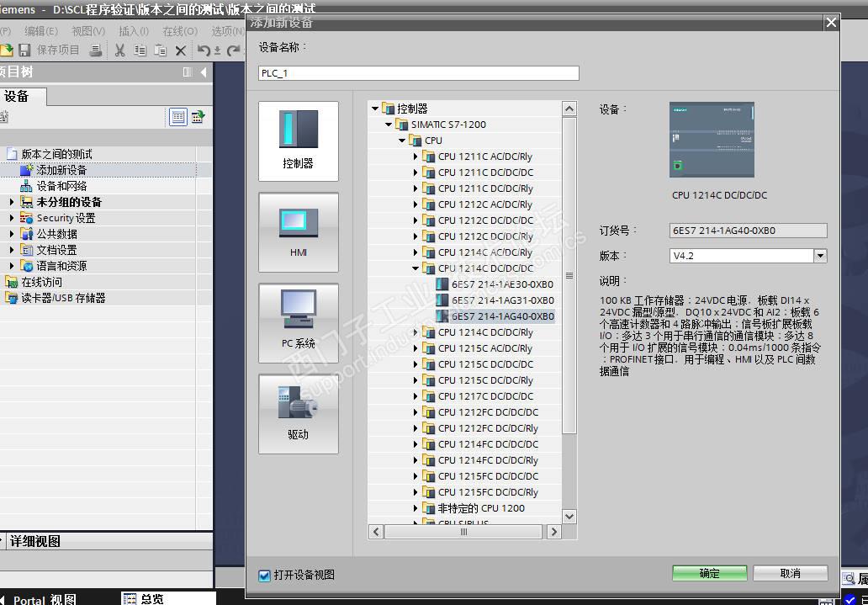Expand 未分组的设备 in project tree

pos(12,202)
